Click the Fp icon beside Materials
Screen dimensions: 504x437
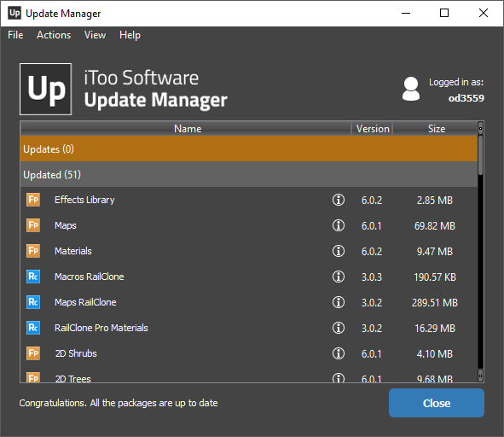(x=33, y=251)
